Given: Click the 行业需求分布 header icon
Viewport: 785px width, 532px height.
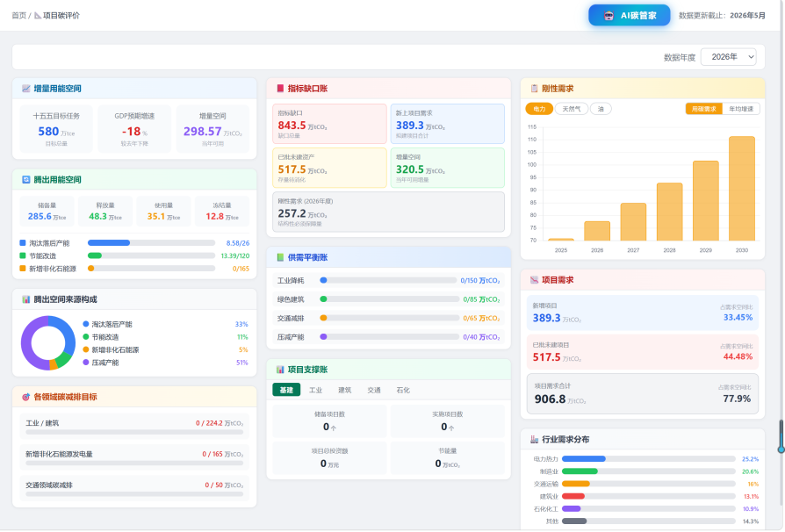Looking at the screenshot, I should point(534,440).
